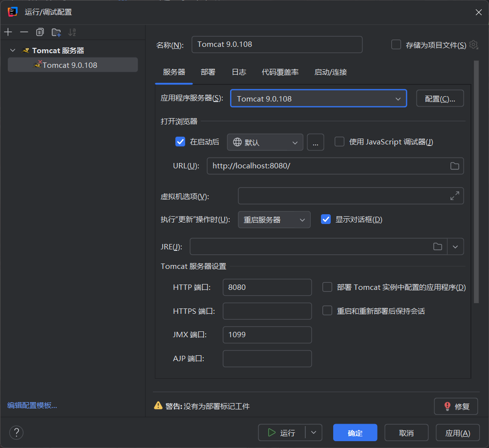Click the 名称 name input field
This screenshot has width=489, height=448.
point(277,44)
